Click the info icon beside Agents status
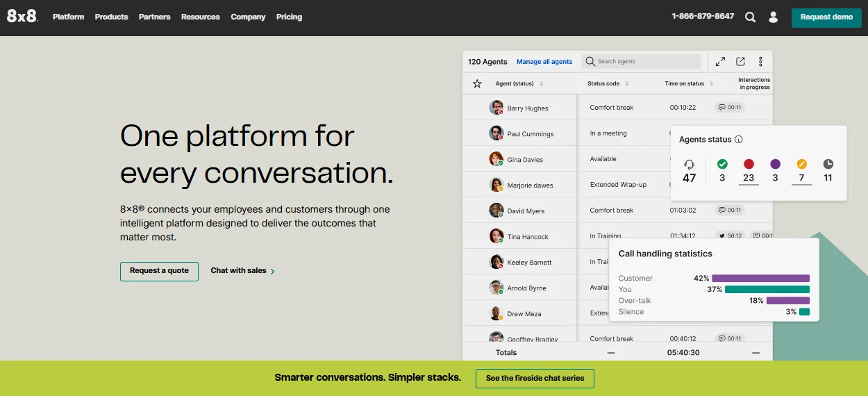Image resolution: width=868 pixels, height=396 pixels. 739,140
